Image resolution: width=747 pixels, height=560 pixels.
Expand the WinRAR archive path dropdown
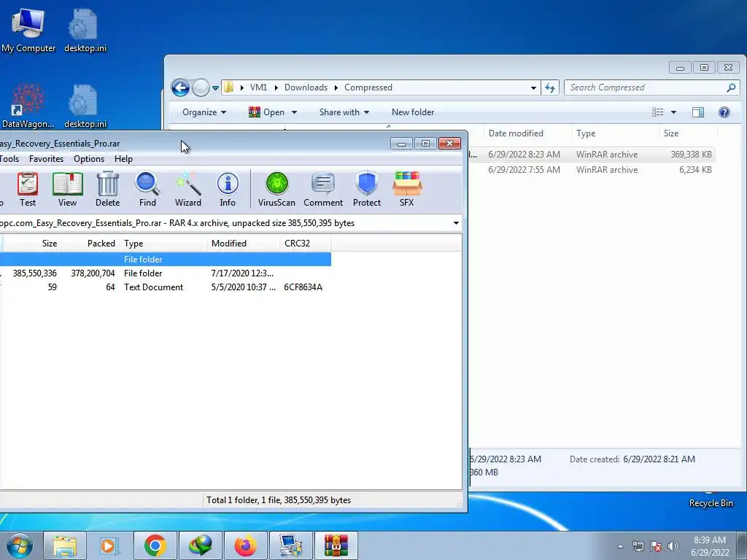[x=456, y=223]
